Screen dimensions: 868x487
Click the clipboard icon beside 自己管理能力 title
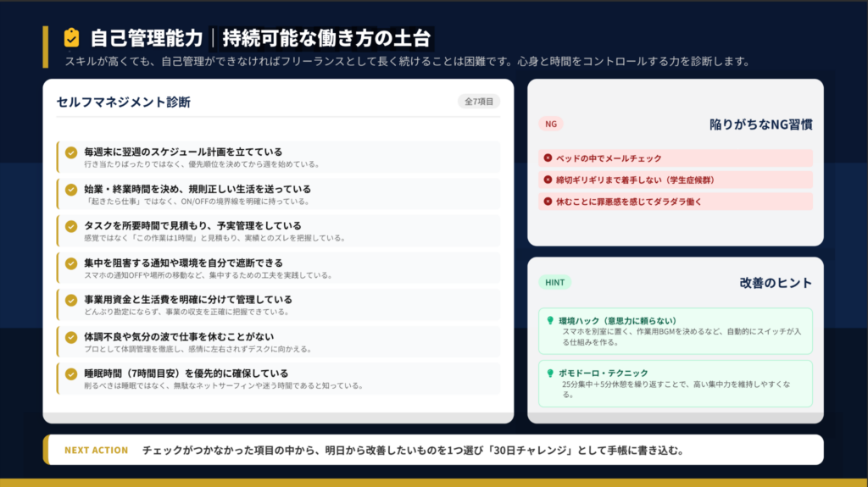[71, 38]
